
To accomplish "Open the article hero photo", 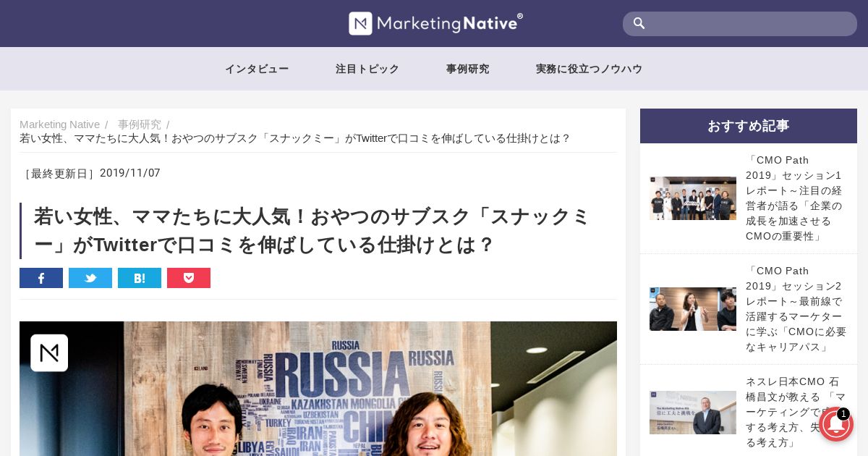I will tap(318, 389).
